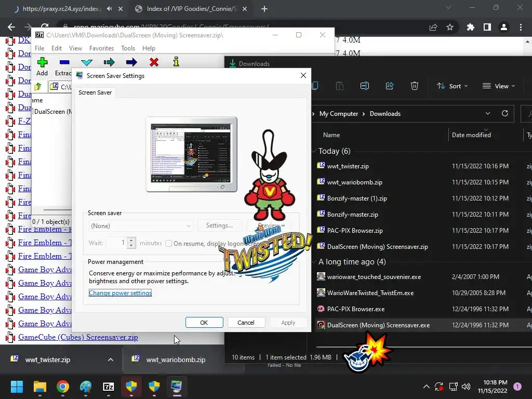Open the 7-Zip Favorites menu
This screenshot has width=532, height=399.
click(x=101, y=48)
